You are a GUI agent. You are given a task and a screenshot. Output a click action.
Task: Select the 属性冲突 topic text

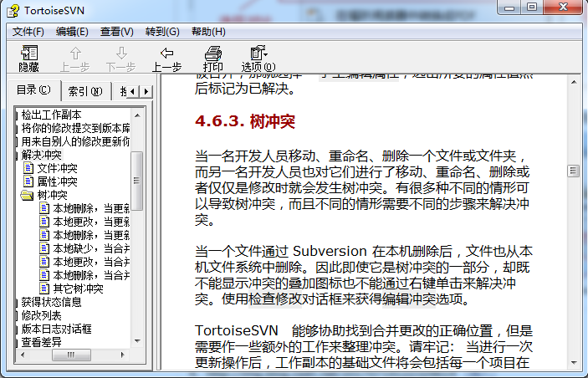click(x=58, y=181)
